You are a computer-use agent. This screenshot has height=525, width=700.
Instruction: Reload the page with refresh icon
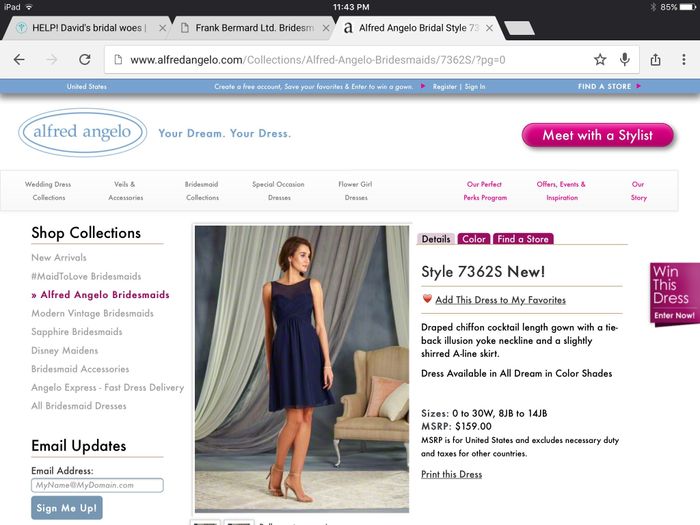84,59
